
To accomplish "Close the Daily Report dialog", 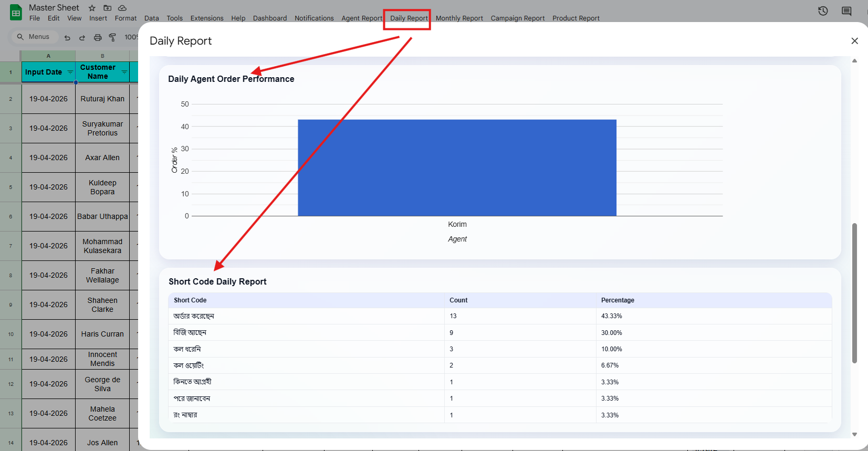I will (854, 41).
